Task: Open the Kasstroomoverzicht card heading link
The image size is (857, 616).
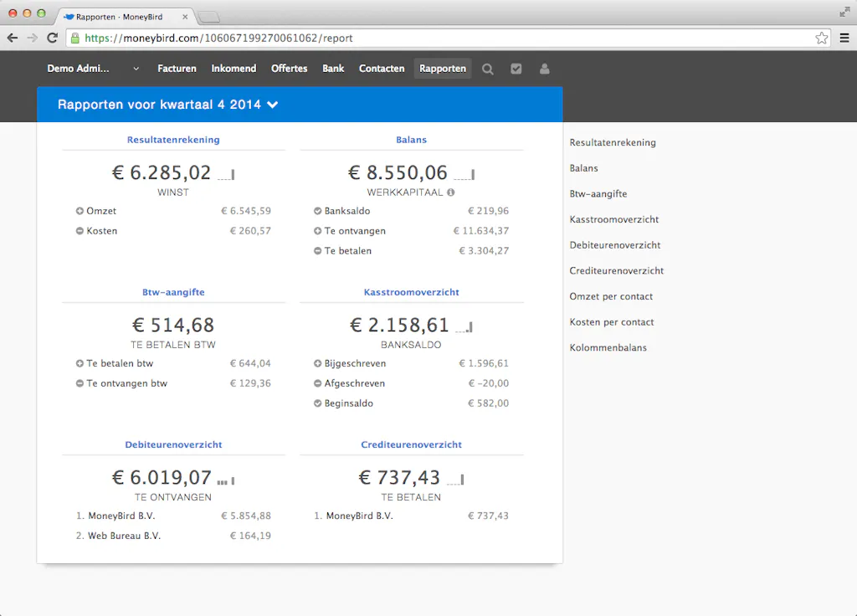Action: 411,292
